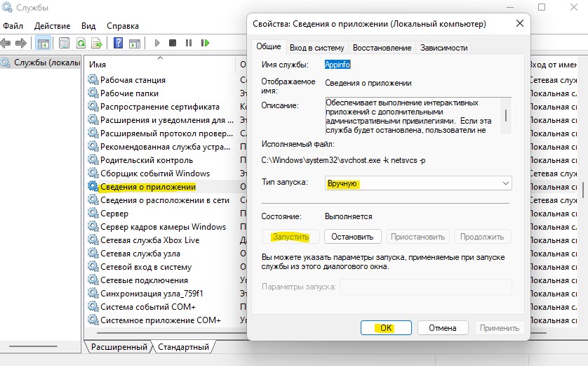Switch to the Общие tab

[269, 46]
